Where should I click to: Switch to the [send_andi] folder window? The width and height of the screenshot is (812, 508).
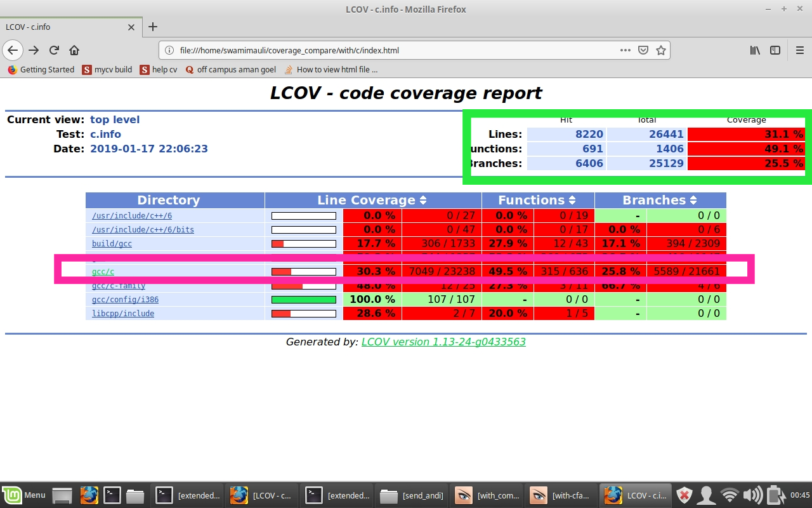(412, 495)
